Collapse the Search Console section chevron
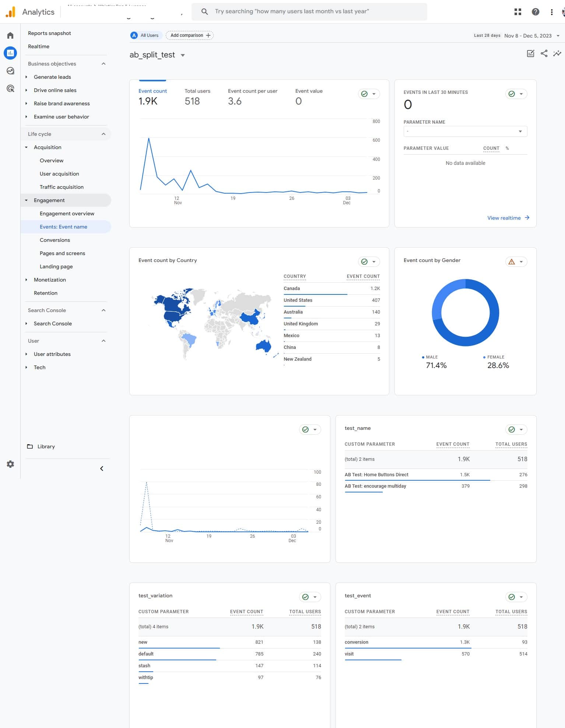565x728 pixels. (x=103, y=310)
